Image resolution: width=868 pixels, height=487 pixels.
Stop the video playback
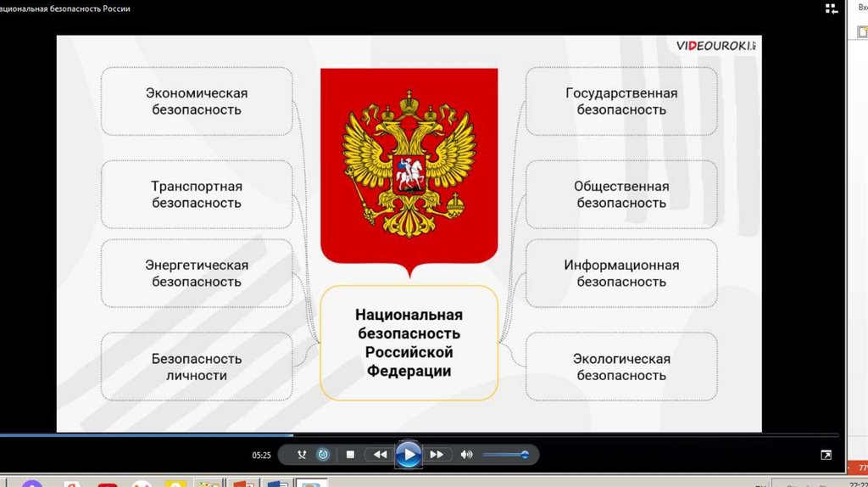[350, 455]
